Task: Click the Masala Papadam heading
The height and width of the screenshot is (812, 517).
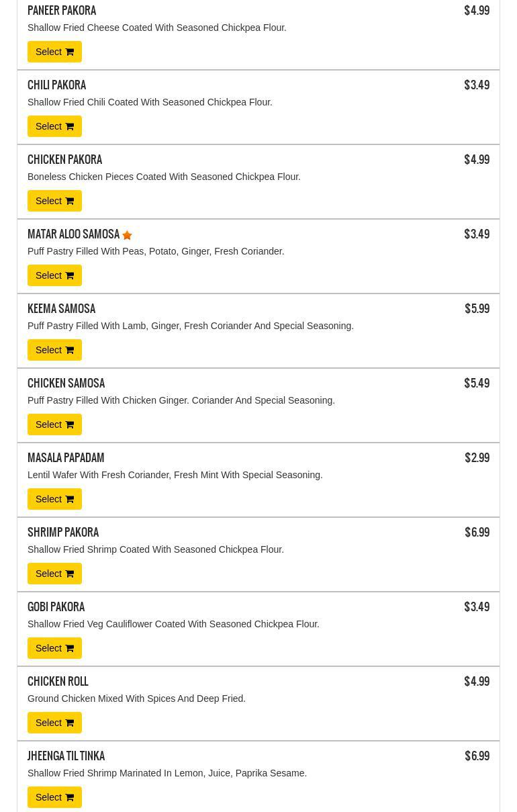Action: click(x=66, y=458)
